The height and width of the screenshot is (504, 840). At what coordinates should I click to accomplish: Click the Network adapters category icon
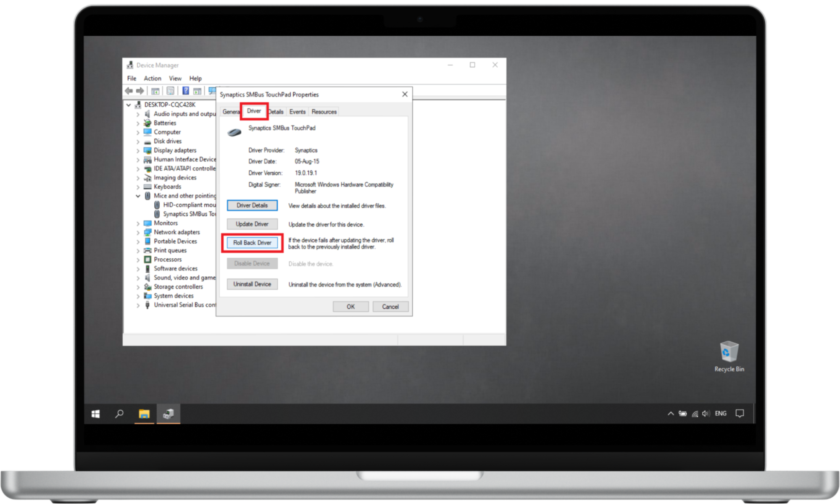(147, 232)
